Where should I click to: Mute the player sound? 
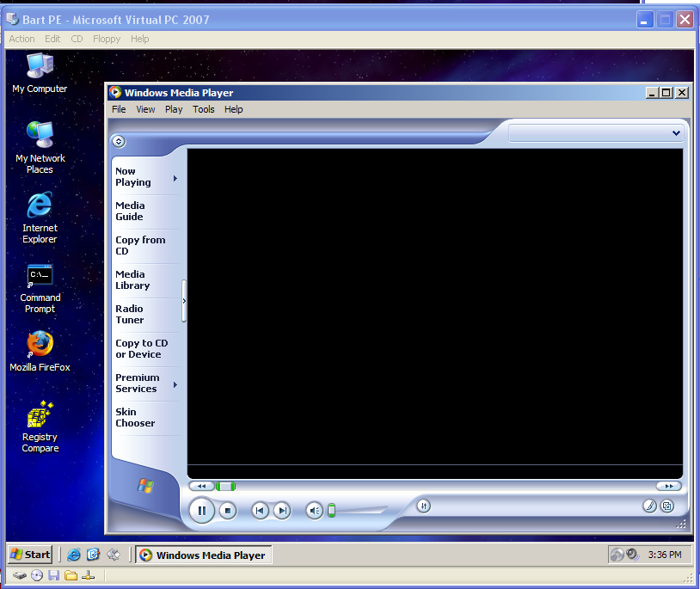point(314,511)
